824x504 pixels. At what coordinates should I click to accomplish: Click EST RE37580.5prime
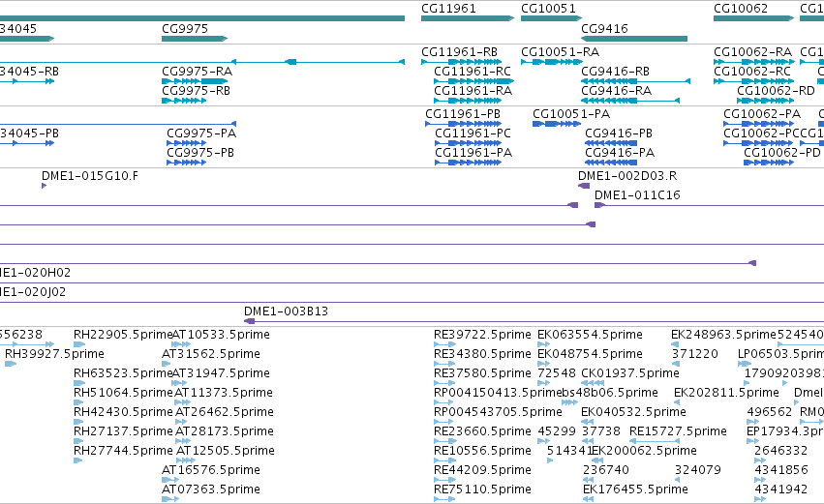(x=444, y=383)
